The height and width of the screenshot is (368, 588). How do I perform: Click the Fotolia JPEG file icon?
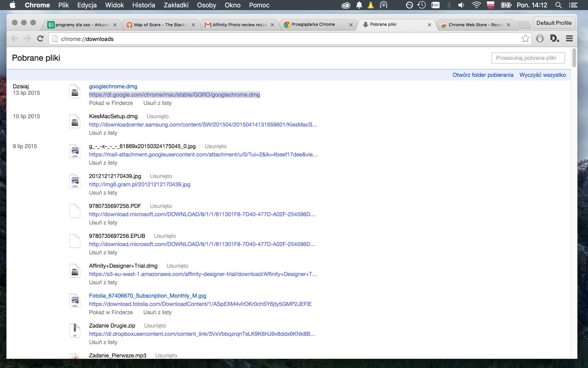[75, 301]
